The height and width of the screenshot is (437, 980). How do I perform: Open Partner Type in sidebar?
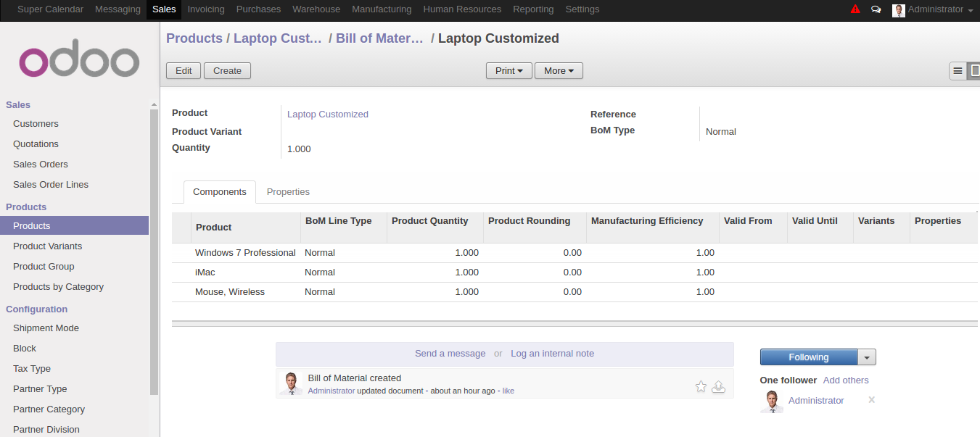tap(74, 389)
